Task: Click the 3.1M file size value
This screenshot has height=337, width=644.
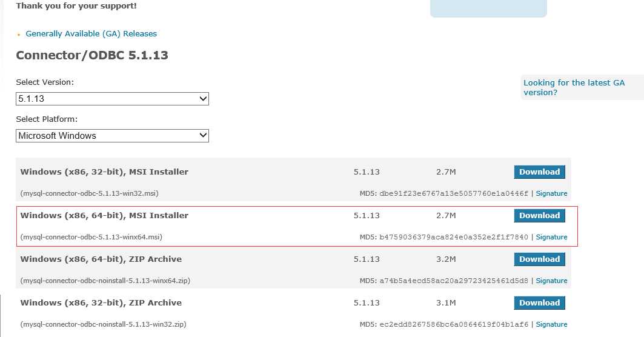Action: pos(446,303)
